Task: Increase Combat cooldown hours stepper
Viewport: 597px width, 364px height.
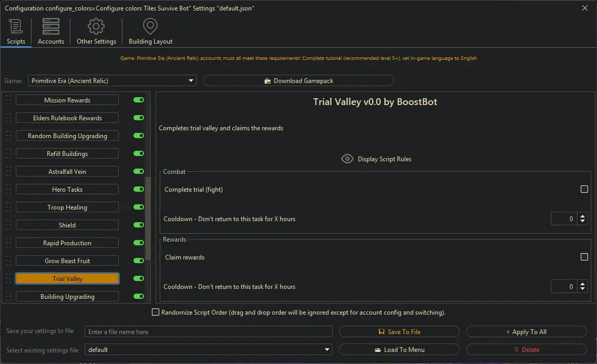Action: (x=582, y=216)
